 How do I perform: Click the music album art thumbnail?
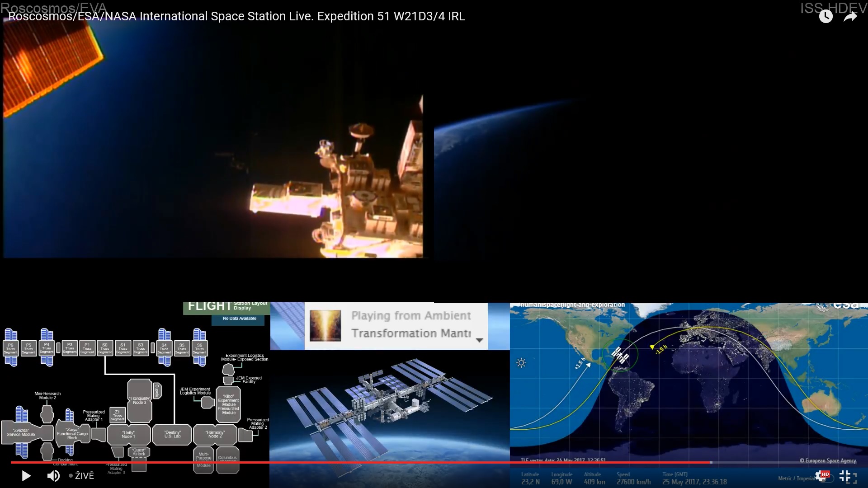325,325
